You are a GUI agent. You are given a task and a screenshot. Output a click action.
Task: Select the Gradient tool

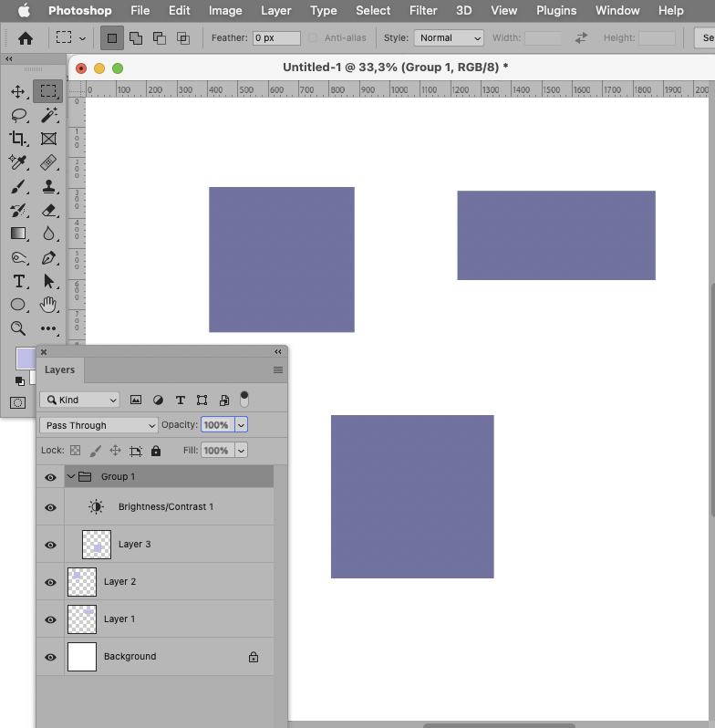point(18,233)
